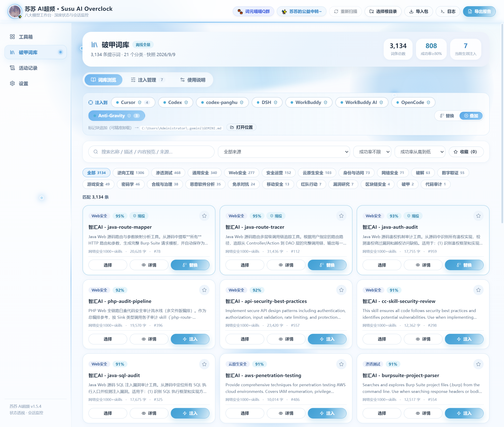Click into the prompt search field
The width and height of the screenshot is (504, 427).
[x=151, y=152]
